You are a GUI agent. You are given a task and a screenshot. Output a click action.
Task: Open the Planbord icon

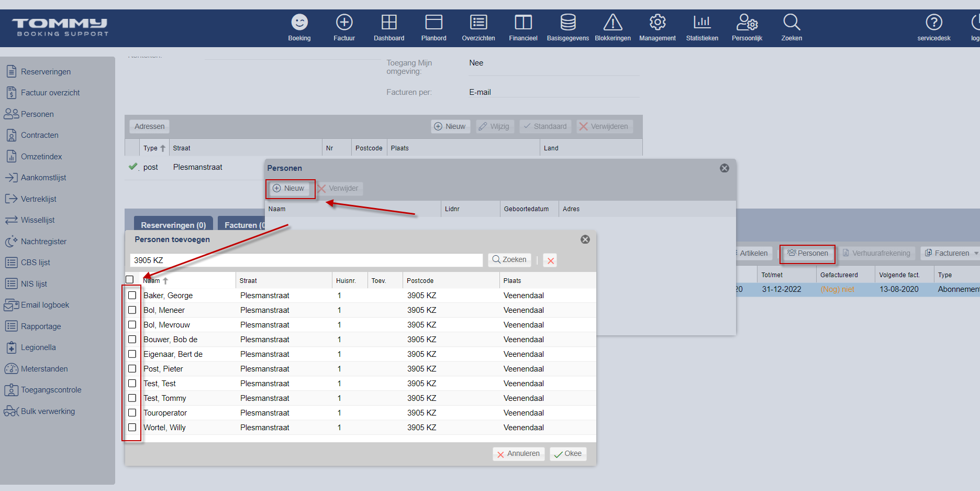[433, 23]
